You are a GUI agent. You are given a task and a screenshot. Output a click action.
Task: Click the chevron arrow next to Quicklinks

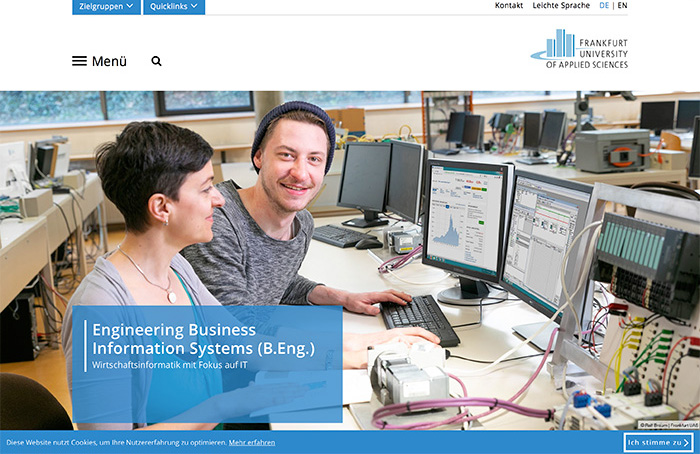click(x=194, y=6)
